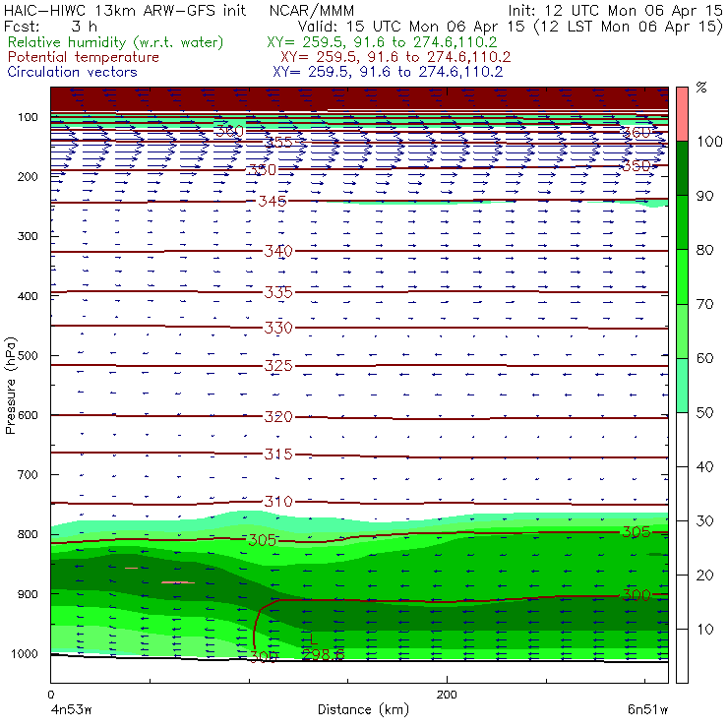This screenshot has width=728, height=728.
Task: Click the 600 hPa pressure tick label
Action: pyautogui.click(x=28, y=415)
